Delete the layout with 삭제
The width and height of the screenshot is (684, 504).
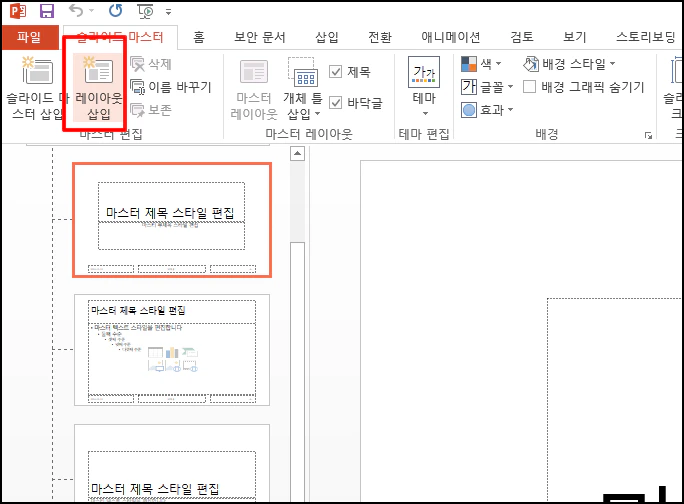click(x=151, y=64)
